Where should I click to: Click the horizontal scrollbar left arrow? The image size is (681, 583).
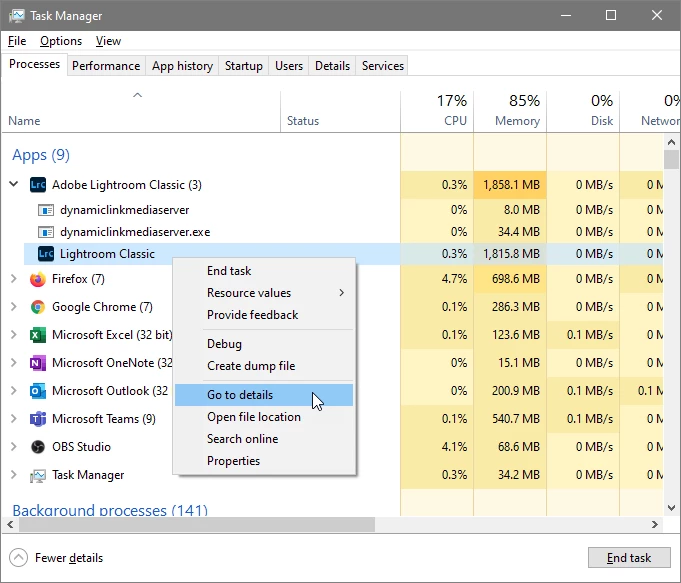[10, 525]
